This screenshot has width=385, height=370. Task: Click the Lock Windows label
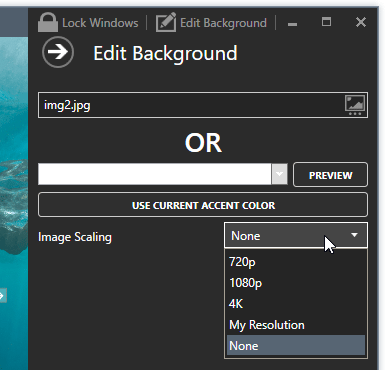click(x=100, y=23)
